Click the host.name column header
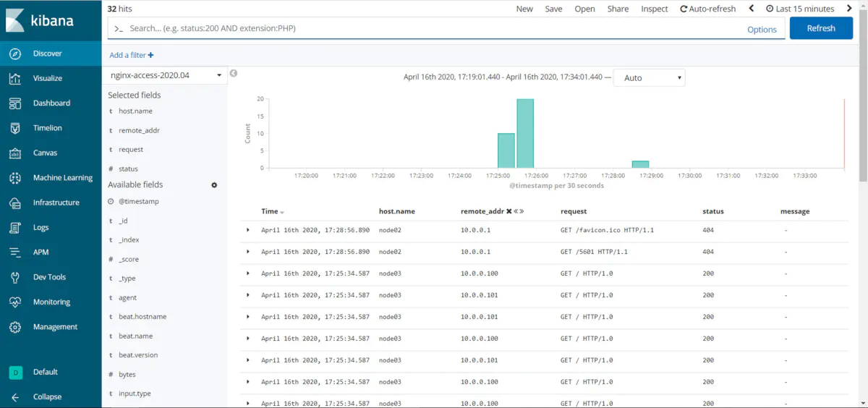 [x=396, y=212]
